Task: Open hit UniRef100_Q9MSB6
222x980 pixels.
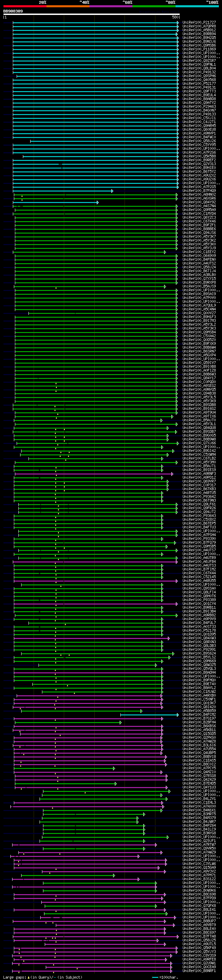Action: [199, 45]
